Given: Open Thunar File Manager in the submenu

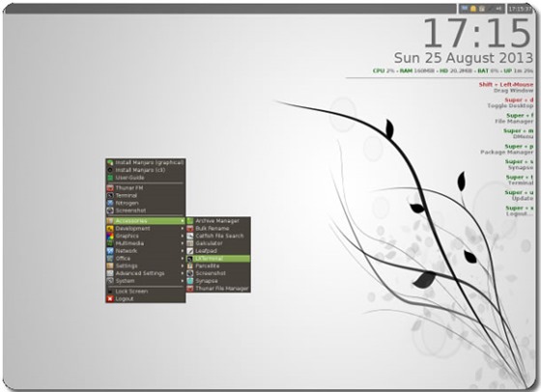Looking at the screenshot, I should [218, 289].
